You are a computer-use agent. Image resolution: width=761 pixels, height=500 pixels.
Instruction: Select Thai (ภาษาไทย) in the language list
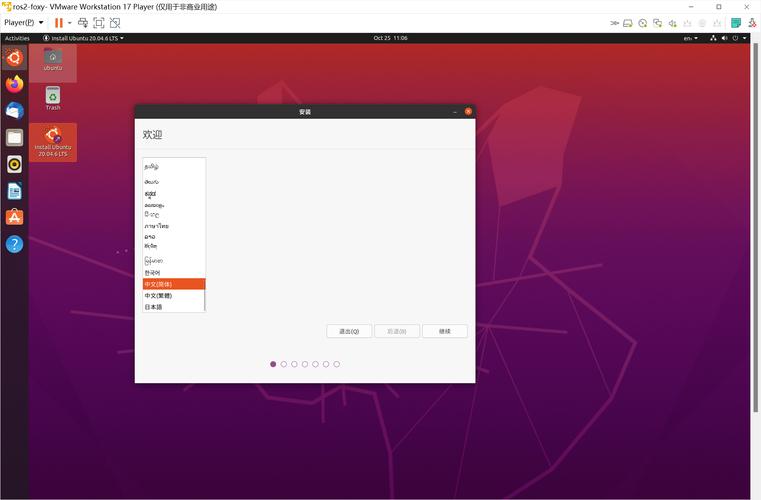tap(174, 226)
